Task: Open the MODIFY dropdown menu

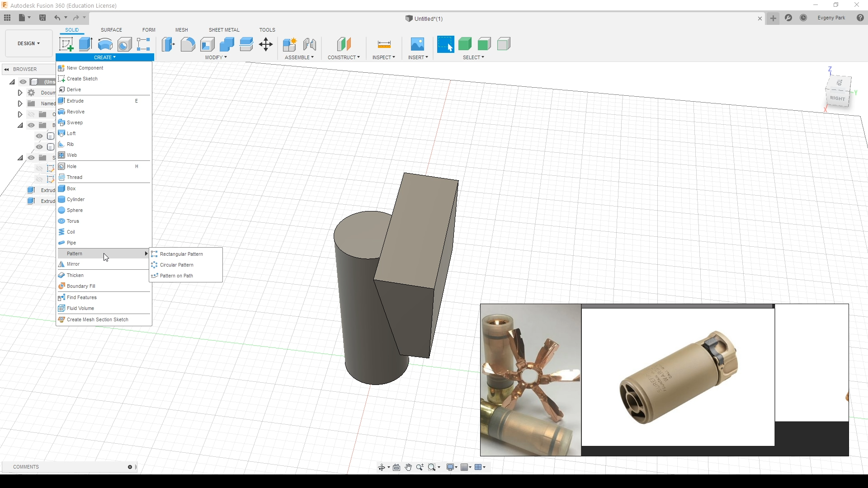Action: pos(216,57)
